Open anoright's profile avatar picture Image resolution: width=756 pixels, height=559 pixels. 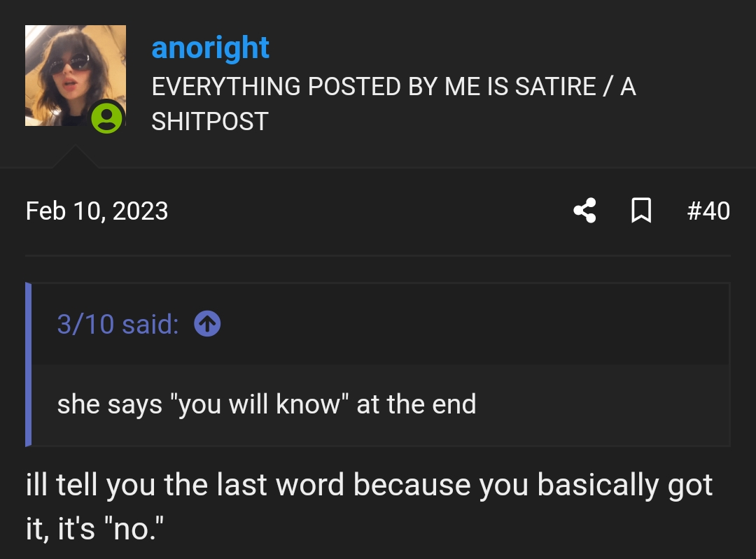75,75
